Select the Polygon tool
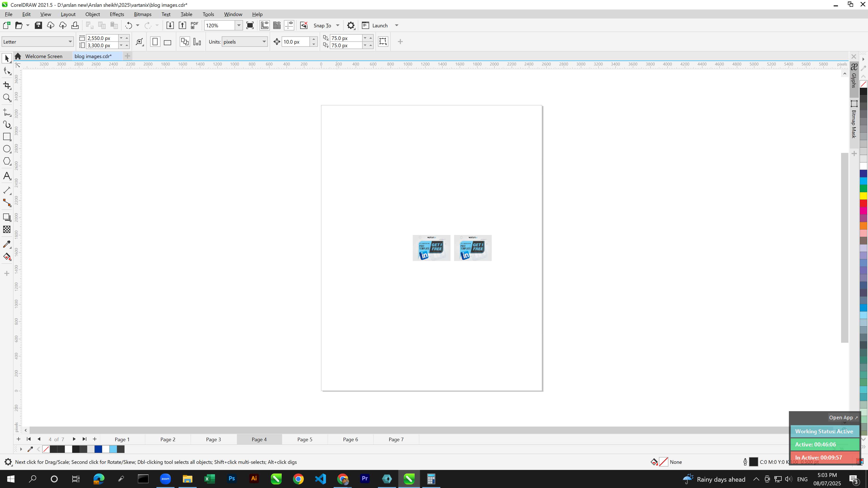 (x=7, y=161)
